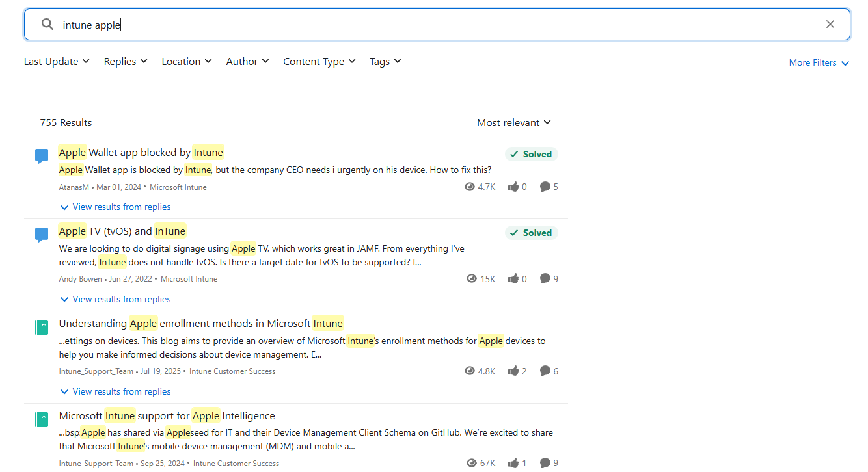
Task: Expand the Content Type filter
Action: click(x=319, y=62)
